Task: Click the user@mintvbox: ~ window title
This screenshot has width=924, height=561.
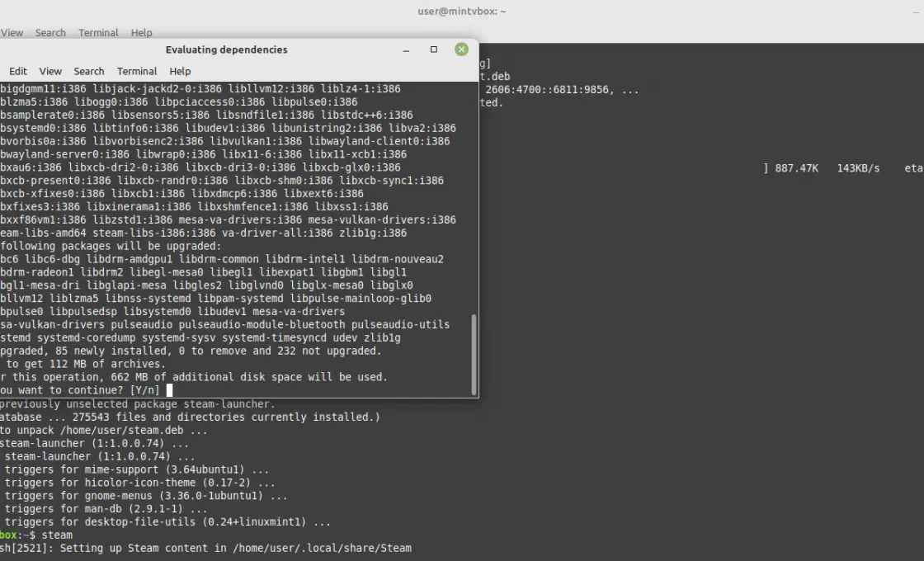Action: click(x=462, y=12)
